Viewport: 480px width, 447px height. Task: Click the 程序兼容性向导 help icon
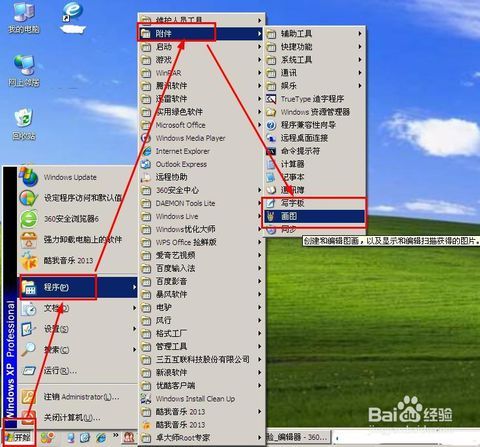pyautogui.click(x=271, y=125)
